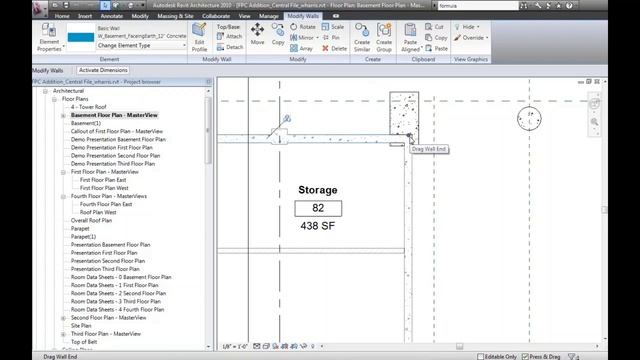Viewport: 640px width, 360px height.
Task: Toggle the Press & Drag checkbox
Action: [525, 356]
